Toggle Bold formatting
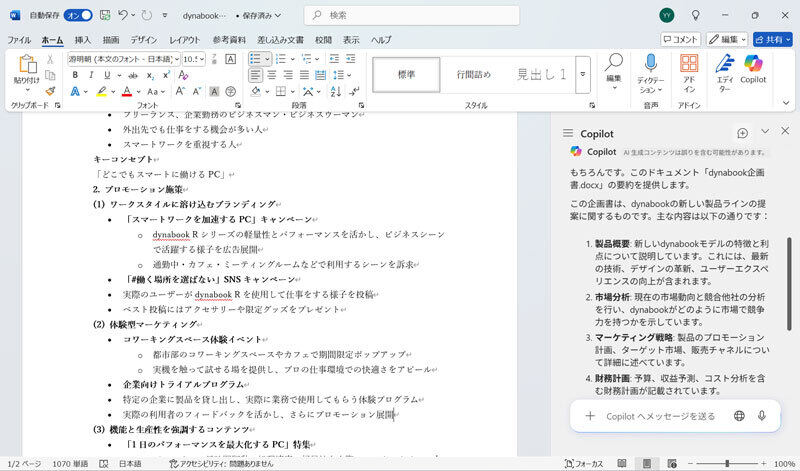800x471 pixels. click(75, 75)
